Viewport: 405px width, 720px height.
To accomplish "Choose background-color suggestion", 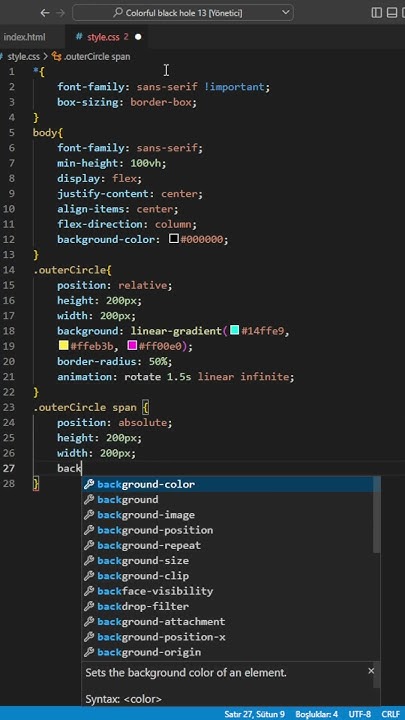I will point(228,484).
